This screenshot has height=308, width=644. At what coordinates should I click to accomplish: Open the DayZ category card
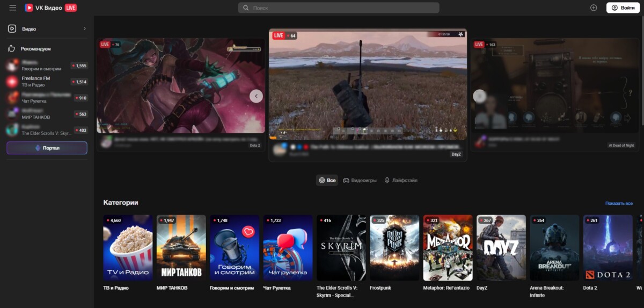click(501, 248)
